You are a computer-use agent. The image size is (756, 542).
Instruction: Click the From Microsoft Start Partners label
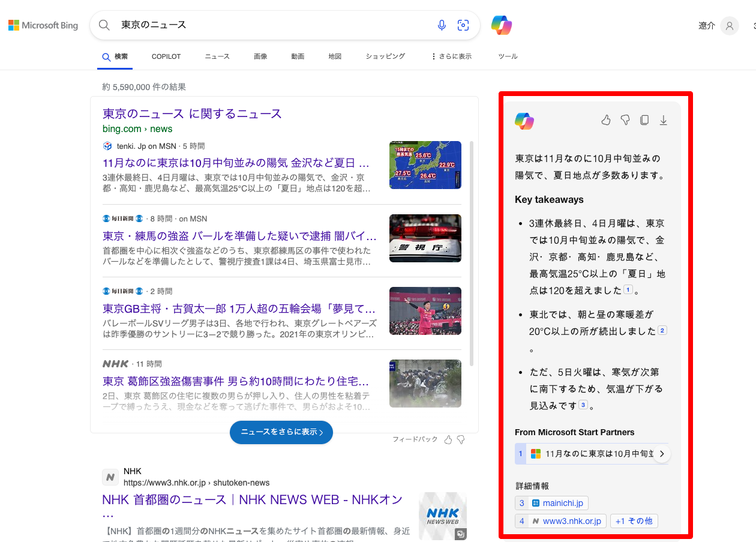tap(574, 432)
